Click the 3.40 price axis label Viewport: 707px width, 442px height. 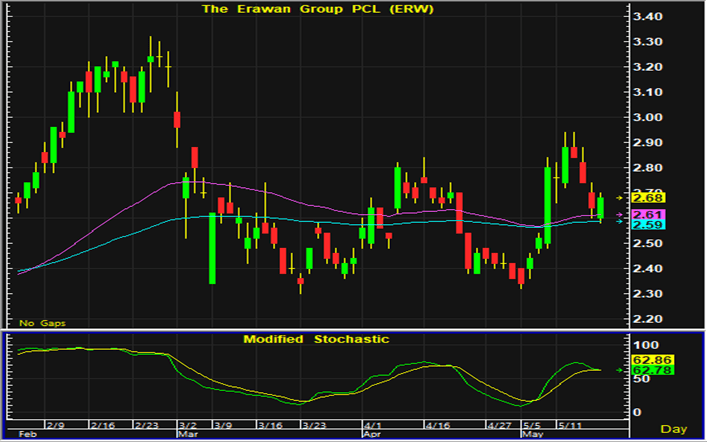(648, 17)
